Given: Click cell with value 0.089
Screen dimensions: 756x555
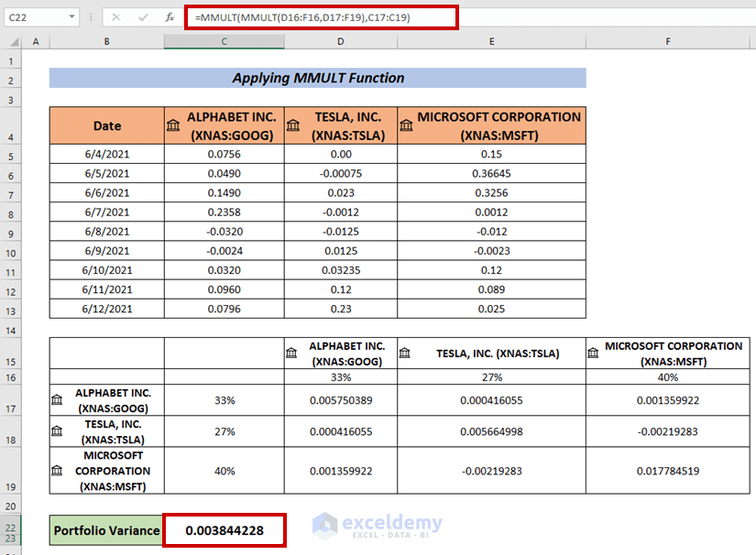Looking at the screenshot, I should pos(491,289).
